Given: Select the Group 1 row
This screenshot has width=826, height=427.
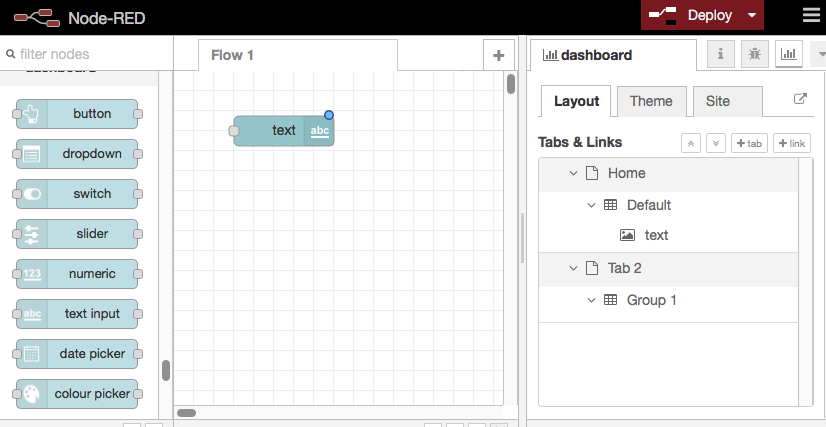Looking at the screenshot, I should tap(668, 301).
